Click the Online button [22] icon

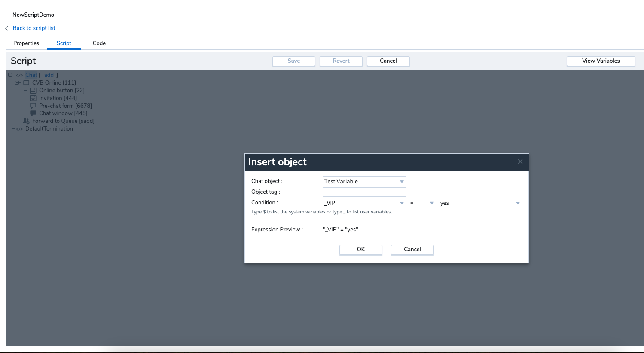[33, 90]
